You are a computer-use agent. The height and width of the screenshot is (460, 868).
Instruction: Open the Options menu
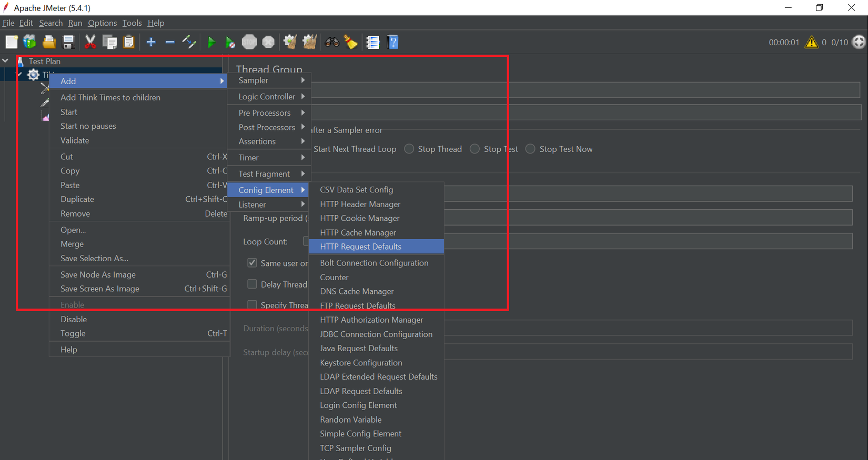point(103,23)
